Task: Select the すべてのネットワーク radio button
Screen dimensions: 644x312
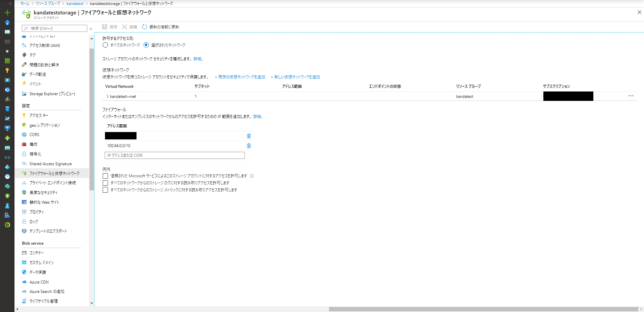Action: click(x=105, y=45)
